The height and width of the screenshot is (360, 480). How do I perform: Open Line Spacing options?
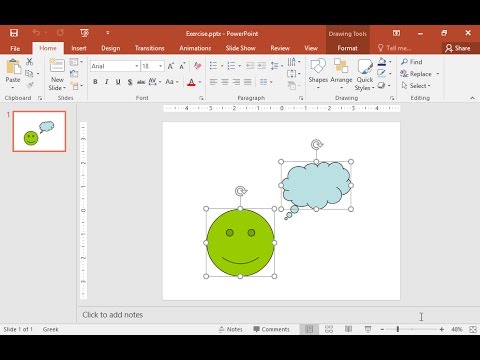tap(277, 66)
